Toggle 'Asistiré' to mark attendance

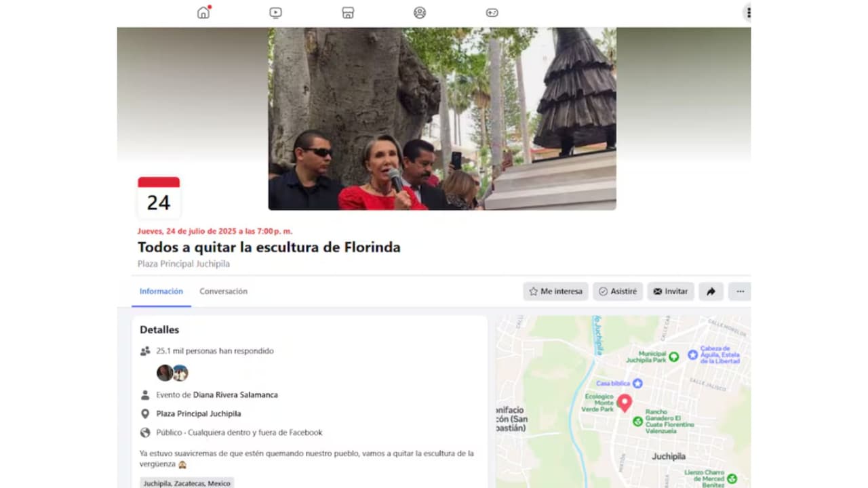[x=618, y=291]
